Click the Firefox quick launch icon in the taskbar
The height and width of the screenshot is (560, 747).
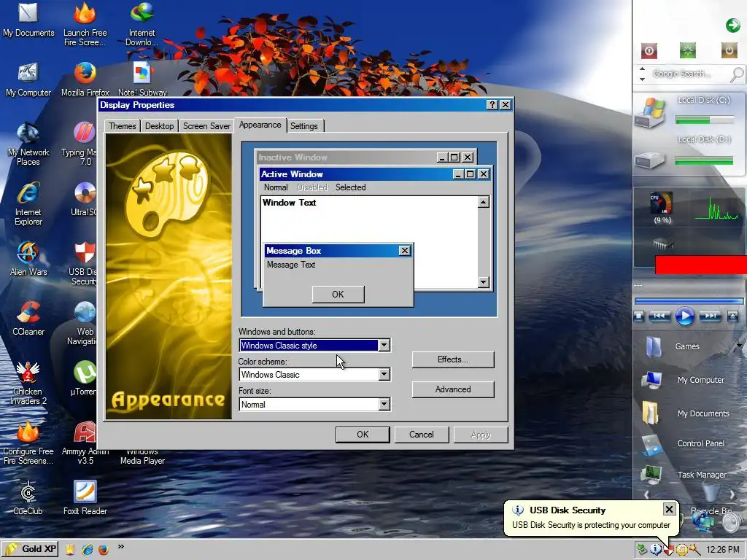[103, 550]
